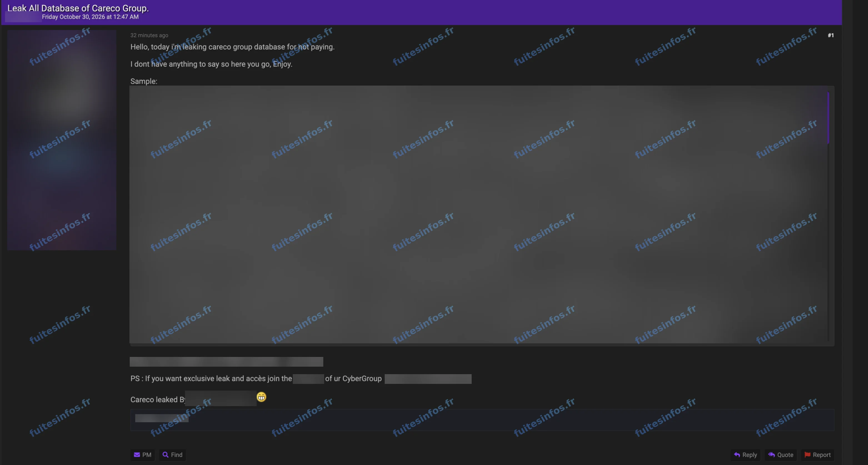Image resolution: width=868 pixels, height=465 pixels.
Task: Click the Find button under the post
Action: pos(172,454)
